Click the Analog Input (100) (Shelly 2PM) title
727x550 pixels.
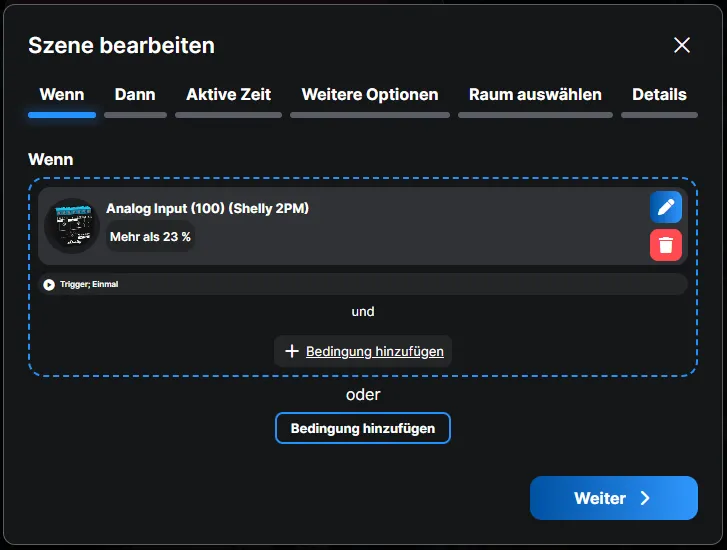(207, 209)
